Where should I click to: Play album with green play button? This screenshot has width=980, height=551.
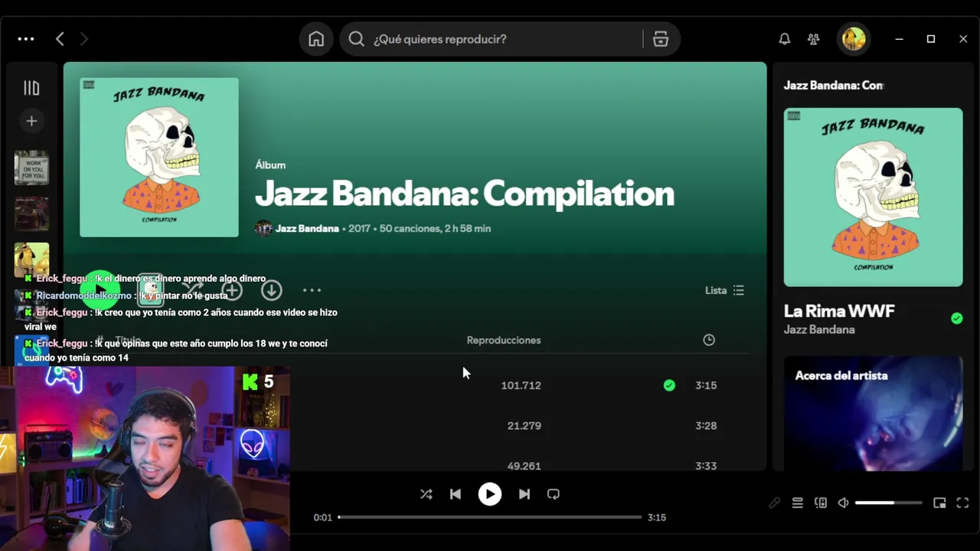pos(100,291)
